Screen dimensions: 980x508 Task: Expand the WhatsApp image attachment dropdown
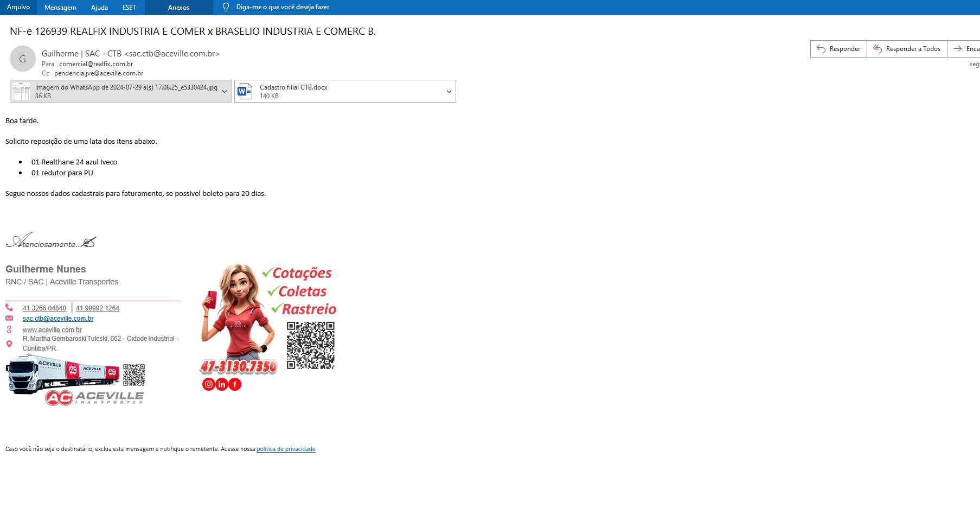[x=225, y=91]
